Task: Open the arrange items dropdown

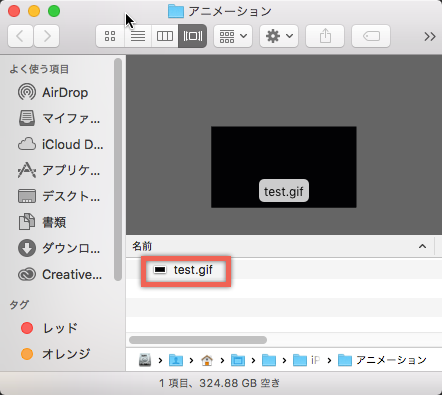Action: coord(233,36)
